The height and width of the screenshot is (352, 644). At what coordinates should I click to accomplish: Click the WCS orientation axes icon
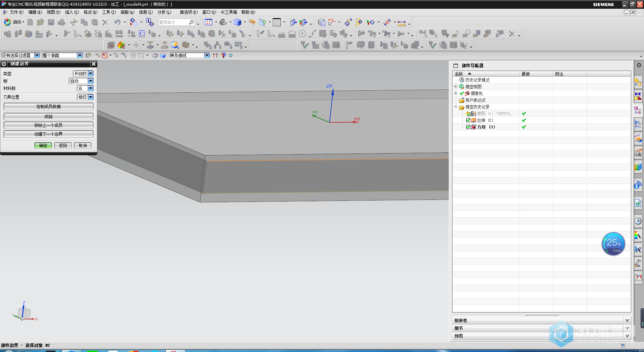(332, 22)
